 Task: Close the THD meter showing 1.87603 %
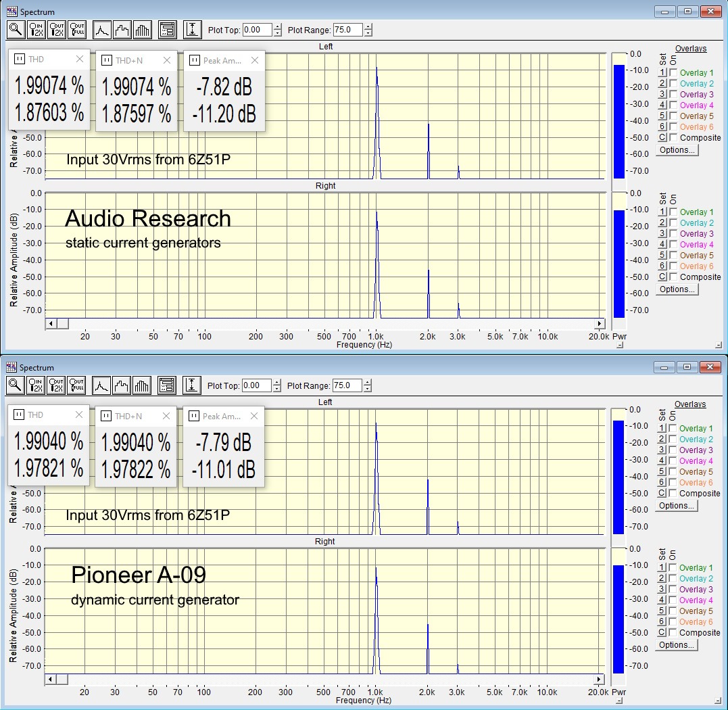[x=80, y=59]
